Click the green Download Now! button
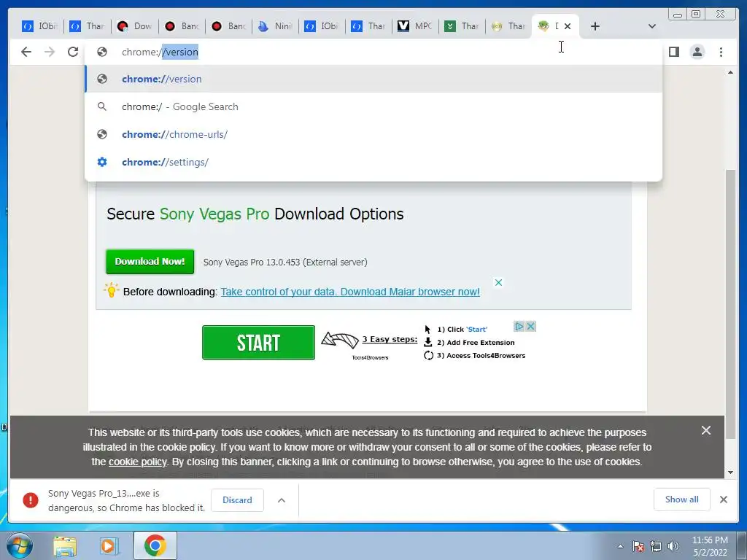Image resolution: width=747 pixels, height=560 pixels. pyautogui.click(x=150, y=262)
